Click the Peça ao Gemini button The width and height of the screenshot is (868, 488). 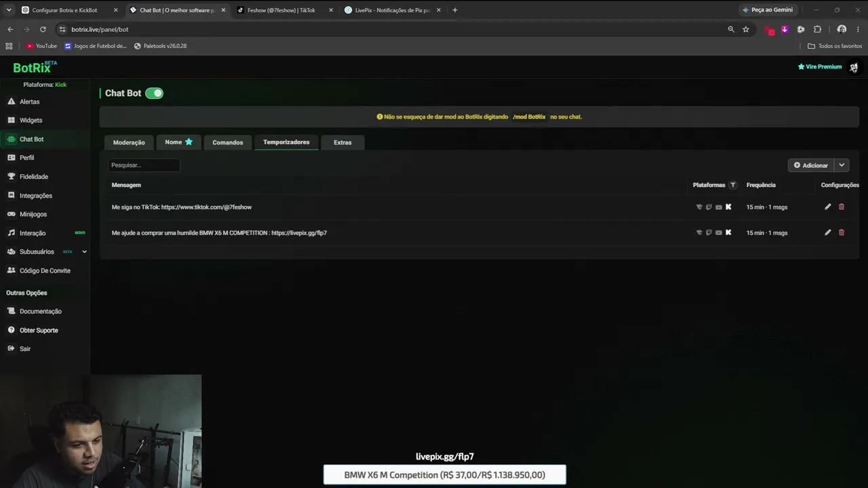pyautogui.click(x=768, y=10)
